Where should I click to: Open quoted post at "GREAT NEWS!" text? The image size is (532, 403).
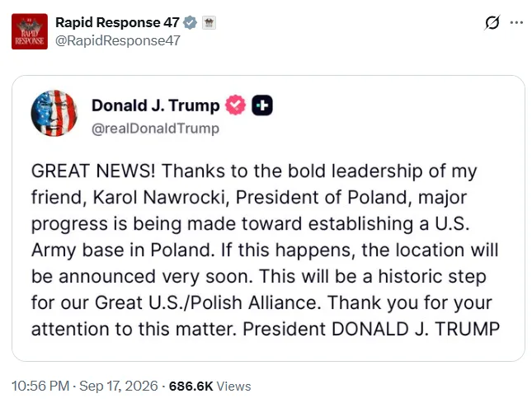coord(93,171)
